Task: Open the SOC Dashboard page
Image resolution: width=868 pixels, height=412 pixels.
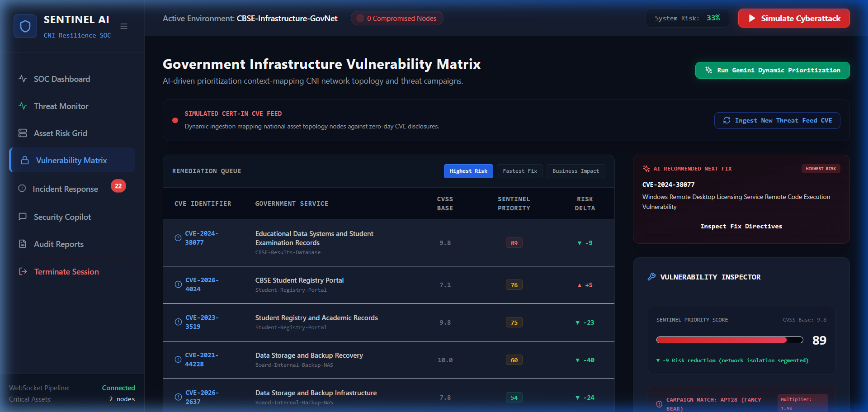Action: click(x=72, y=79)
